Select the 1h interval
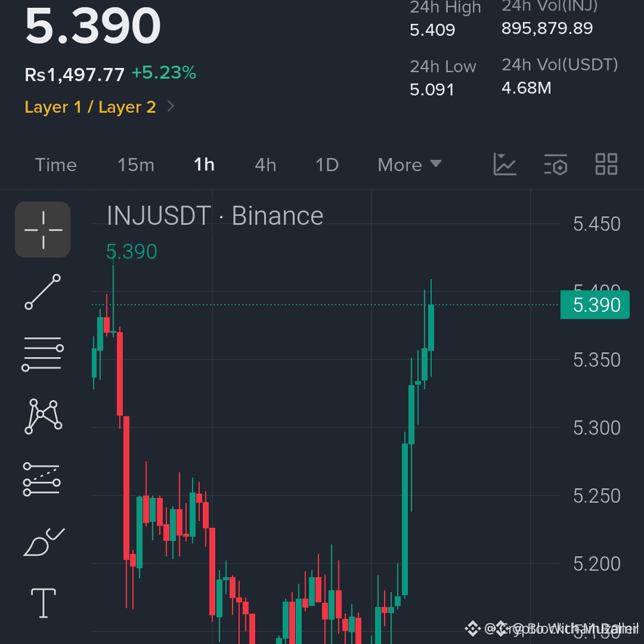This screenshot has height=644, width=644. tap(204, 165)
